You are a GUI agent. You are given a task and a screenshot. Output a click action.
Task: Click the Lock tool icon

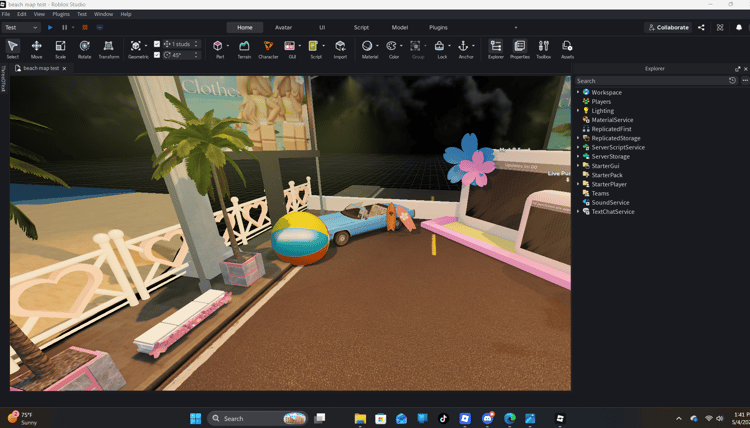tap(439, 46)
